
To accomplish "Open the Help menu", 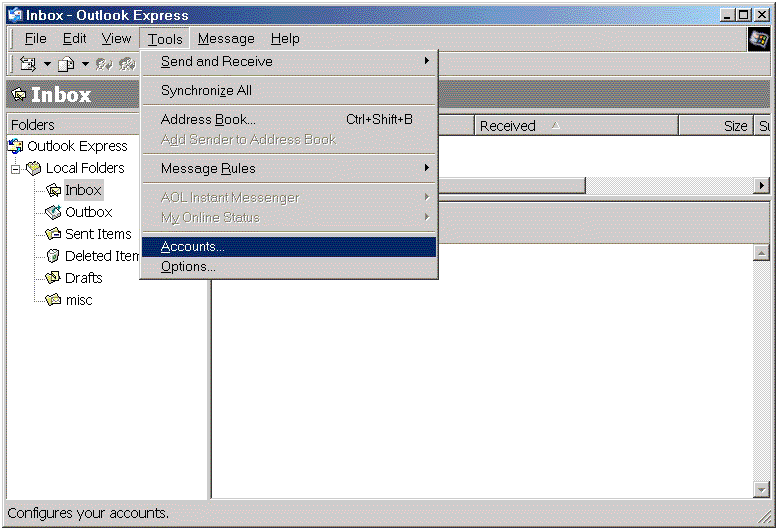I will click(x=285, y=39).
